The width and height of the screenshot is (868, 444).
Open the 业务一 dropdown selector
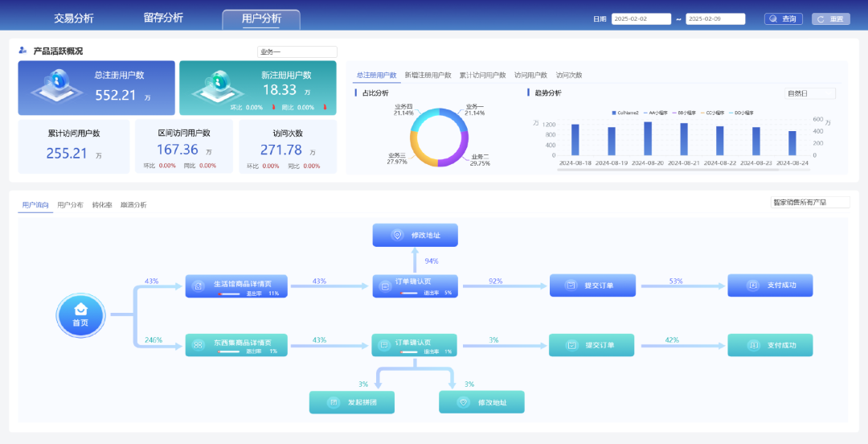click(297, 52)
